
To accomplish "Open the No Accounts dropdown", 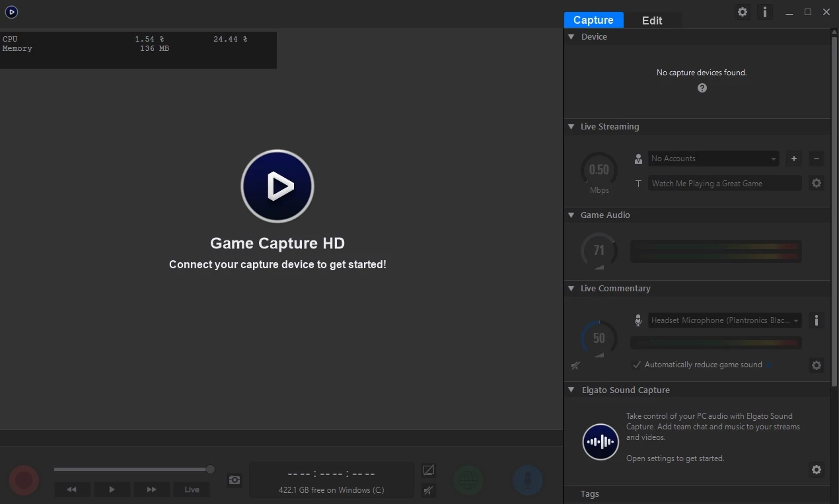I will (713, 159).
